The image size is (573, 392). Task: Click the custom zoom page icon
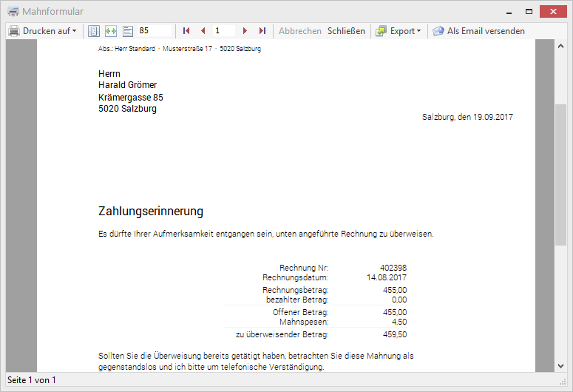(127, 31)
